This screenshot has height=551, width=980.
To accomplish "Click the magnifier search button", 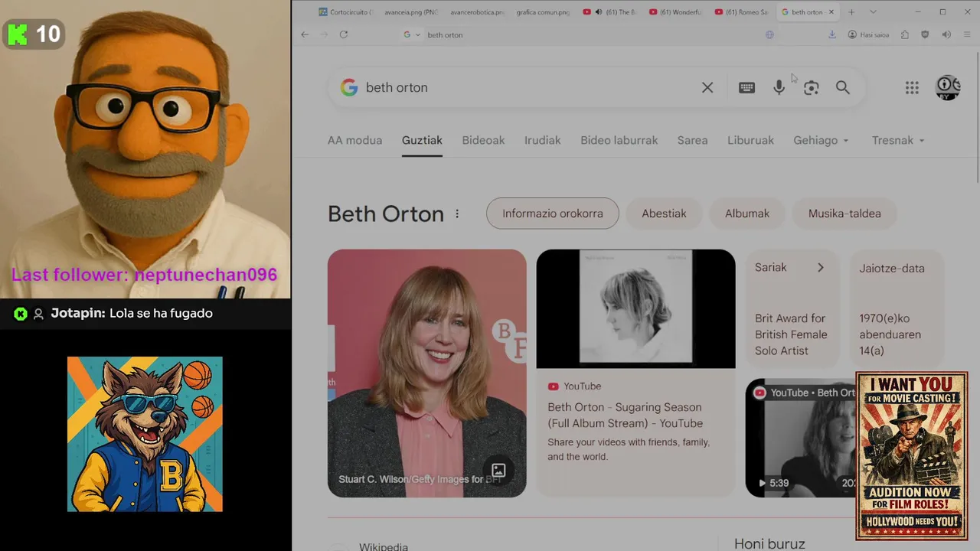I will pyautogui.click(x=843, y=88).
